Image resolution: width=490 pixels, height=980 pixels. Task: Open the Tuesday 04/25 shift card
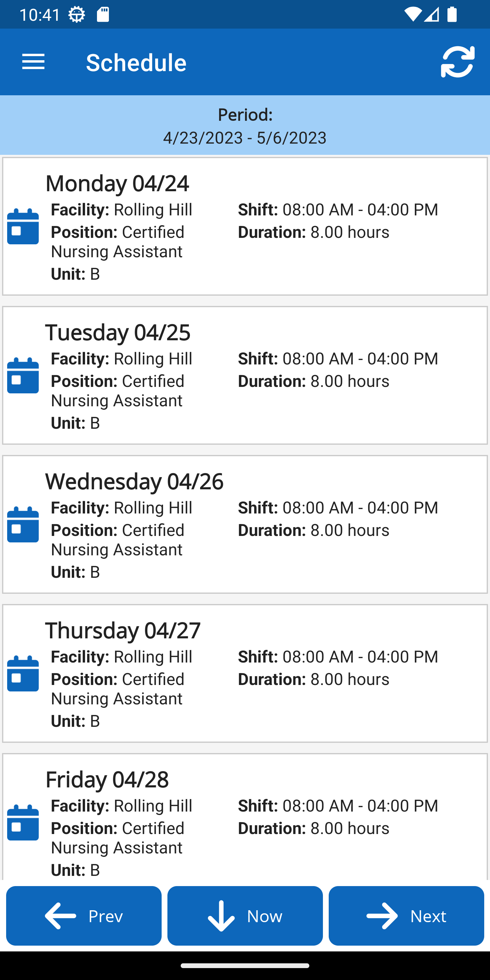(x=245, y=375)
